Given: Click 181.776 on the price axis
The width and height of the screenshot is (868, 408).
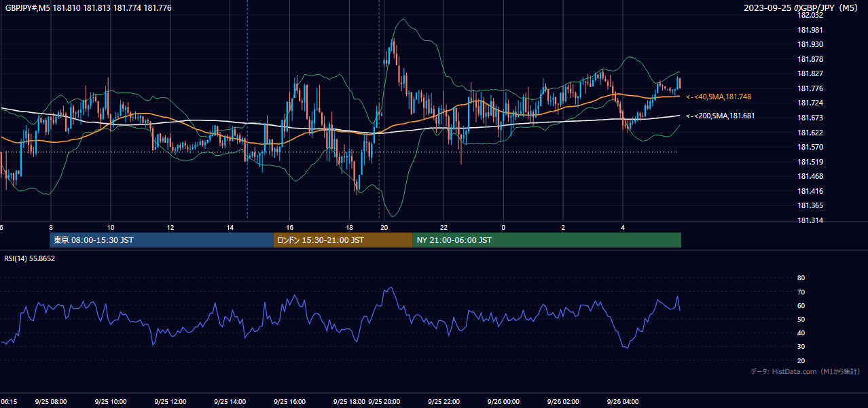Looking at the screenshot, I should coord(811,88).
